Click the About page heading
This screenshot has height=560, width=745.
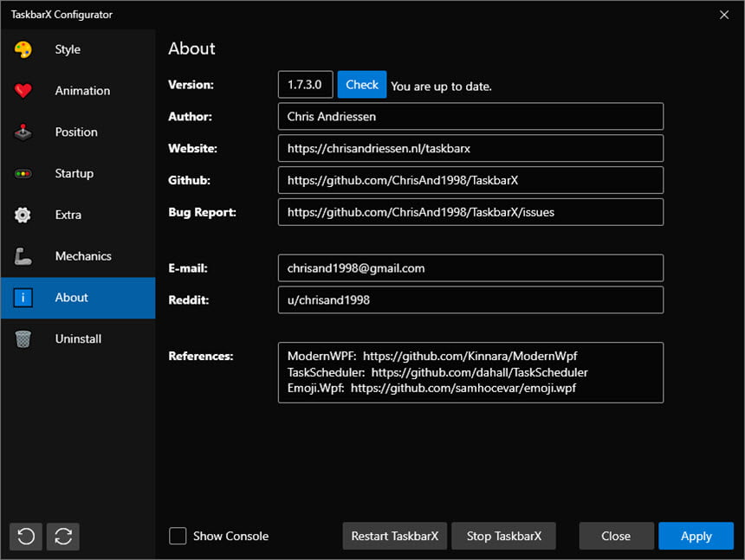[191, 48]
